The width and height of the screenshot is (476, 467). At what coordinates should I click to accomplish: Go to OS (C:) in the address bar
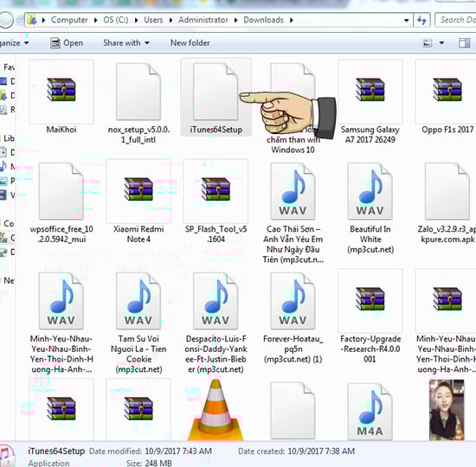116,20
